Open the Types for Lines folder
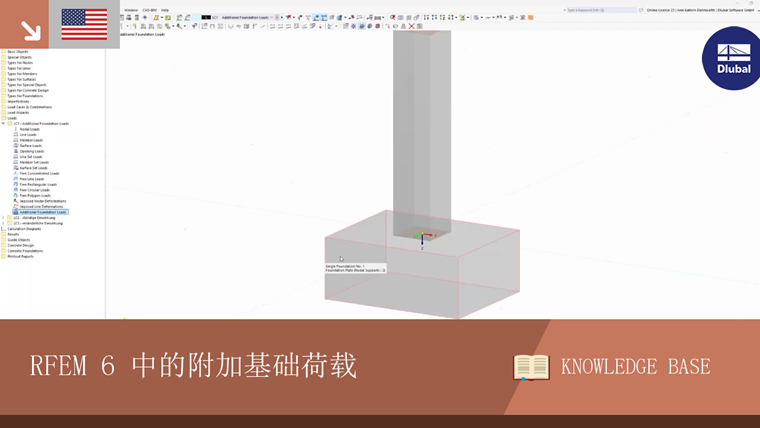Screen dimensions: 760x428 point(16,68)
